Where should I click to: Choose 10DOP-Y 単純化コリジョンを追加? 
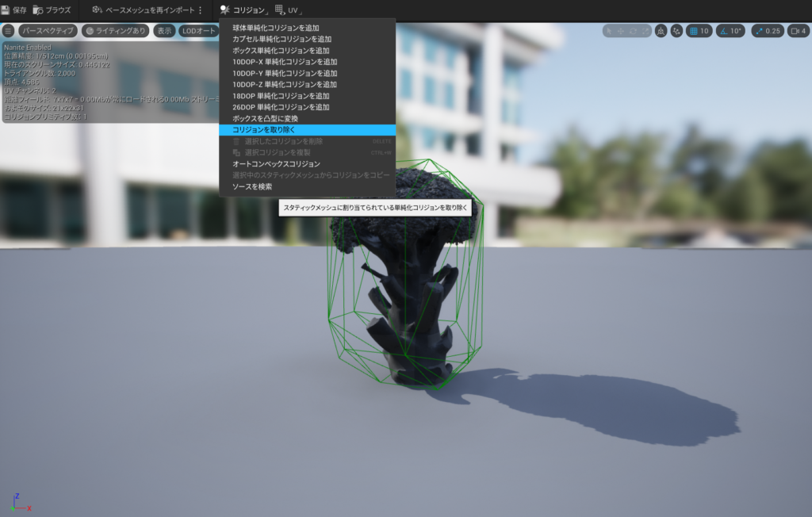(x=307, y=74)
